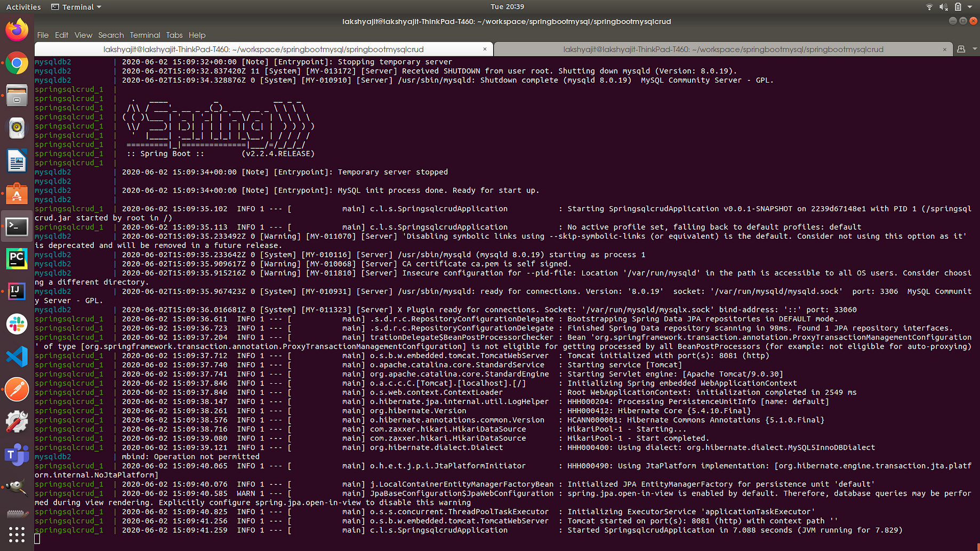Click 'Initialized JPA EntityManagerFactory' log text
980x551 pixels.
721,484
